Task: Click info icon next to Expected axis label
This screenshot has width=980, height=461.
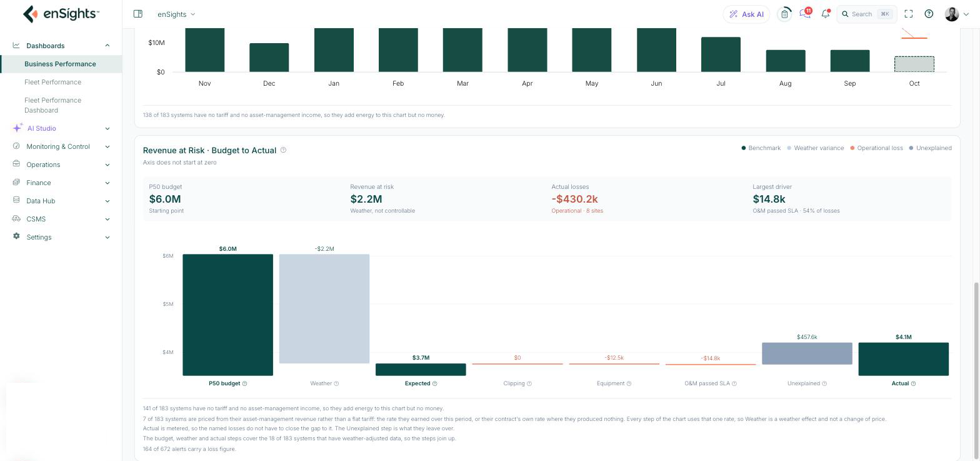Action: point(435,383)
